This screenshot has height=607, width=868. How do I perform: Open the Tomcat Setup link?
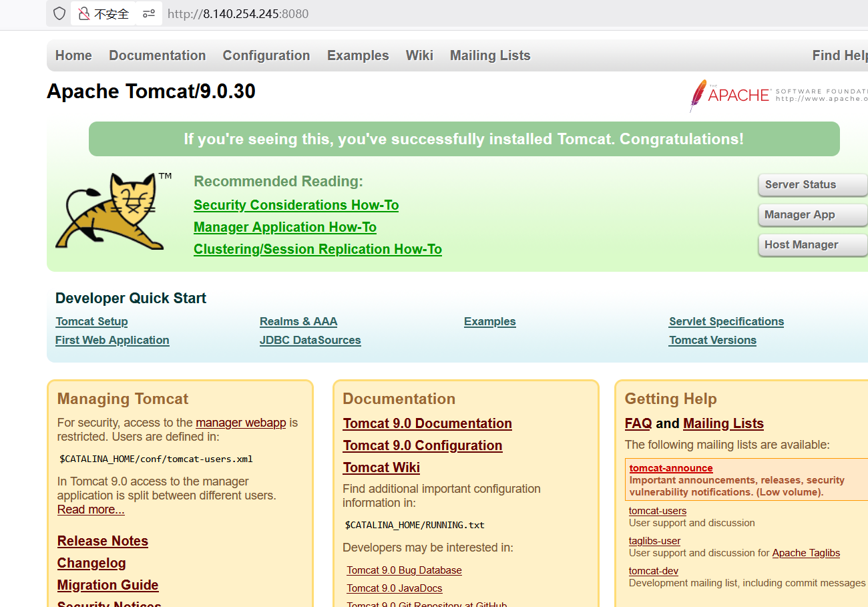click(91, 321)
